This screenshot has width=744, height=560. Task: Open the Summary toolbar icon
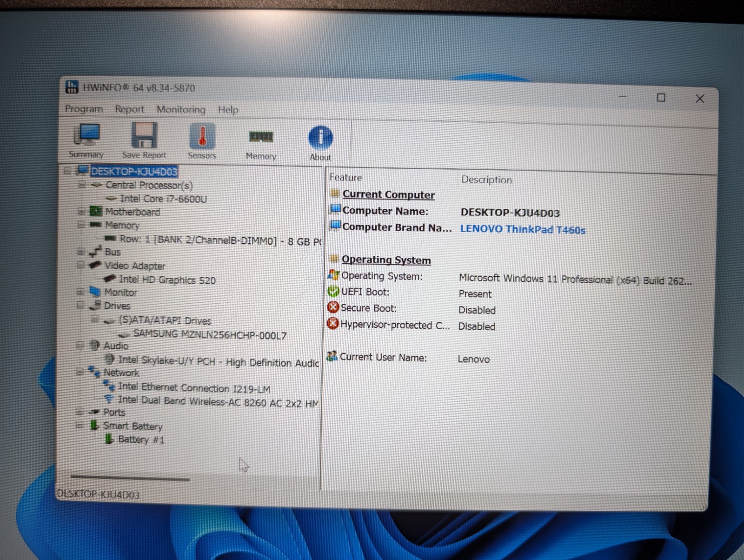point(86,134)
